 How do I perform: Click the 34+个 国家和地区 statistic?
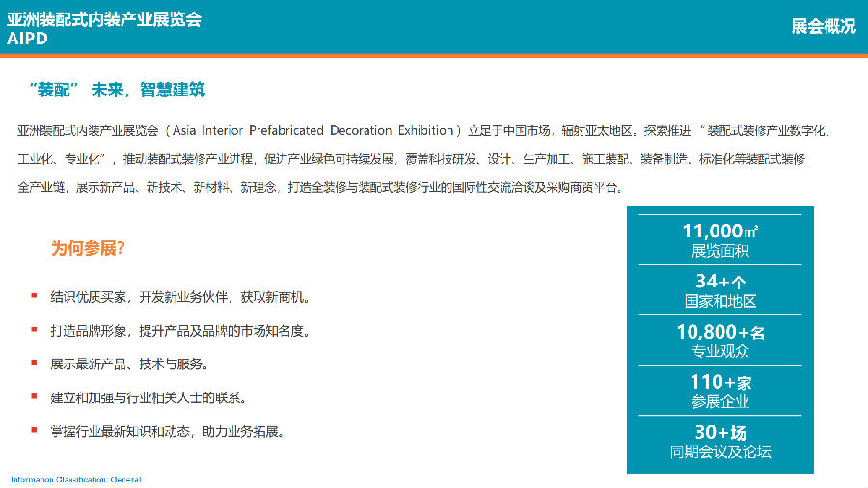tap(720, 290)
